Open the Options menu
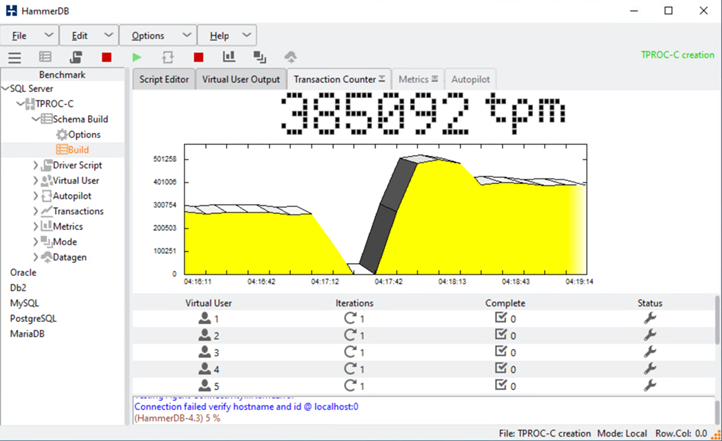Screen dimensions: 722x441 tap(148, 36)
